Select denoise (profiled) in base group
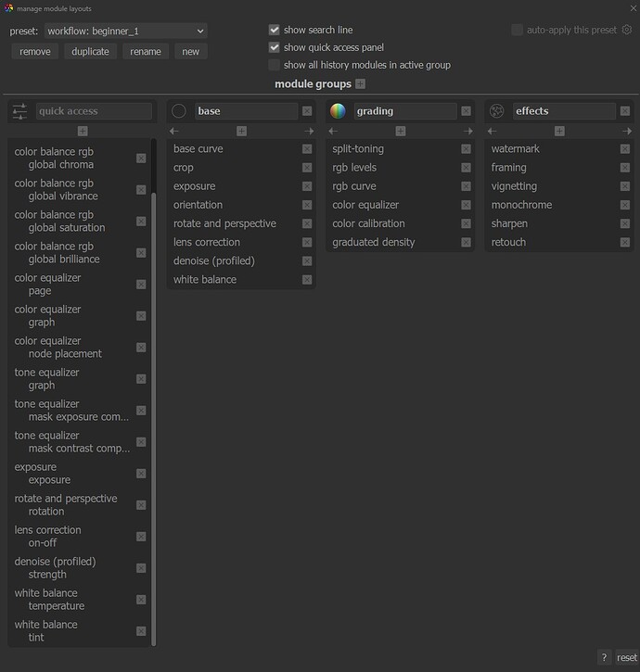This screenshot has width=640, height=672. pyautogui.click(x=214, y=261)
